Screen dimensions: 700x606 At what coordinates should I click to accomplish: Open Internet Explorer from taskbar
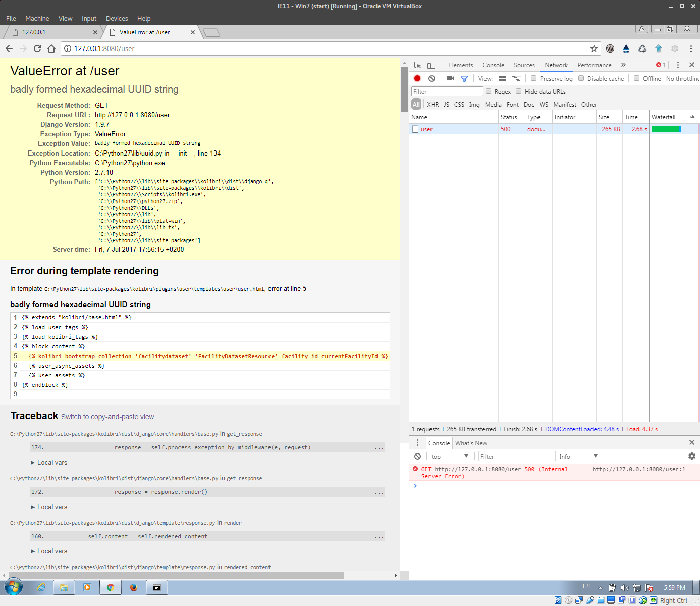(x=41, y=587)
